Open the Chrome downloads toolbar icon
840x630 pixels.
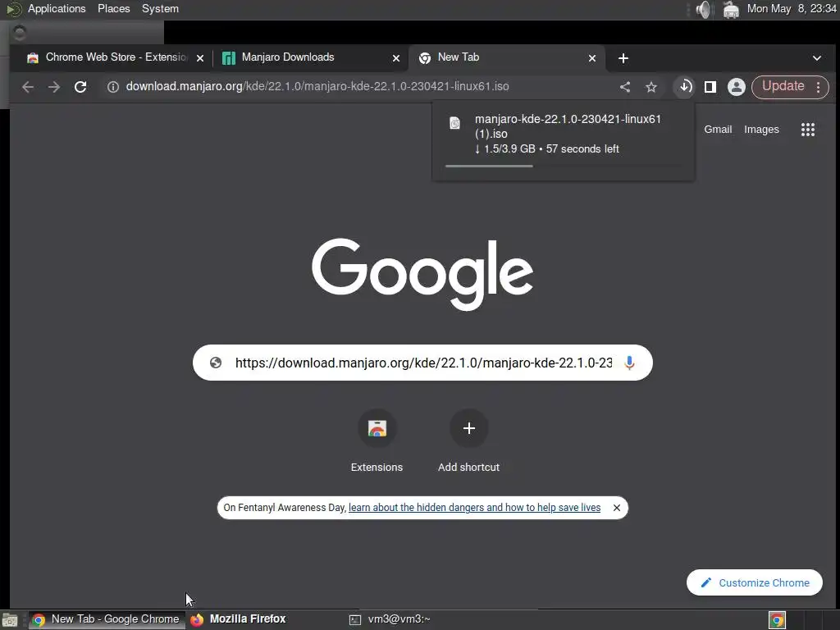point(685,87)
